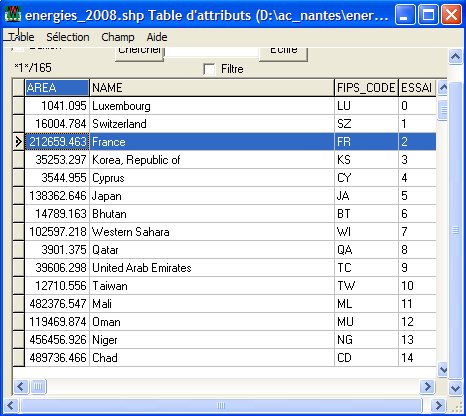Viewport: 466px width, 416px height.
Task: Click the Taiwan name cell
Action: 212,286
